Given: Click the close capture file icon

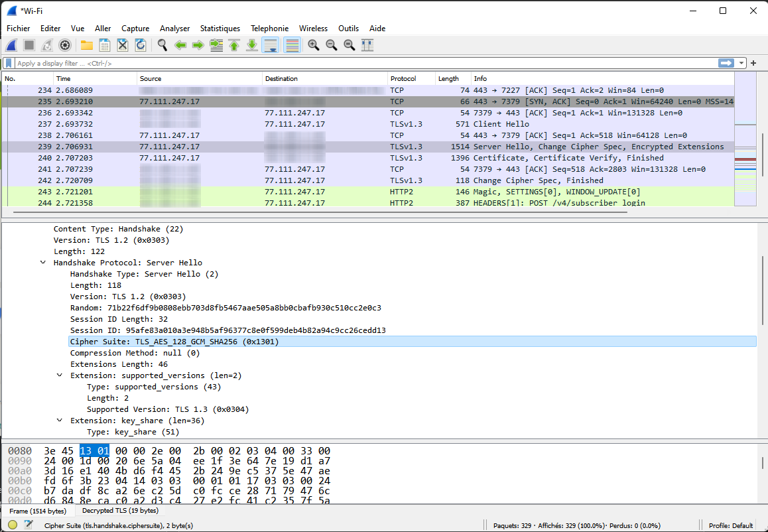Looking at the screenshot, I should coord(123,46).
